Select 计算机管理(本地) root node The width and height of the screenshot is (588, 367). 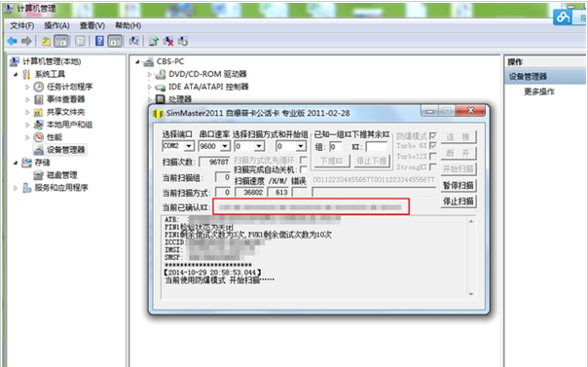coord(52,61)
